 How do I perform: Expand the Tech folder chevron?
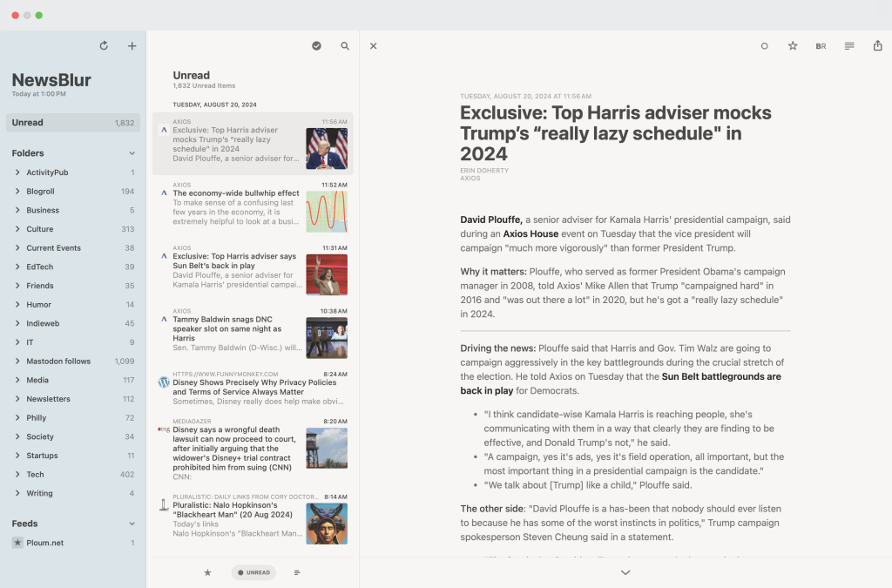point(17,474)
